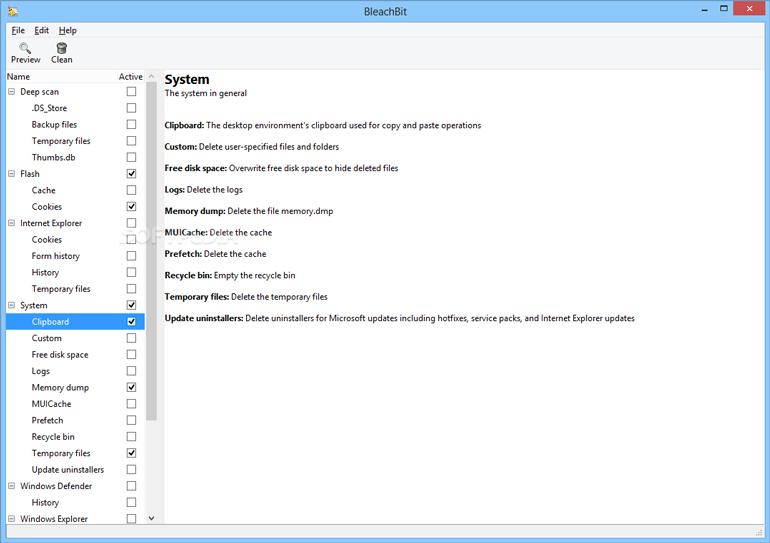Close the BleachBit window
The width and height of the screenshot is (770, 543).
tap(749, 8)
